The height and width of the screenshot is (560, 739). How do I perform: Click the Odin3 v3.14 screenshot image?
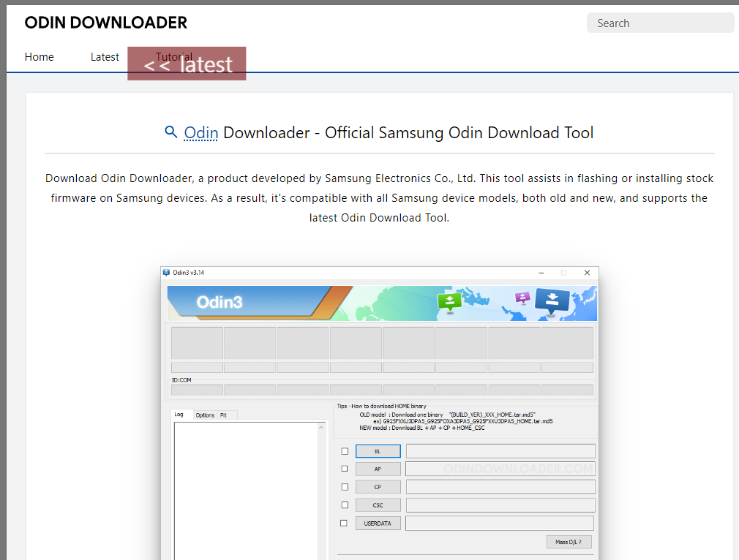click(380, 413)
